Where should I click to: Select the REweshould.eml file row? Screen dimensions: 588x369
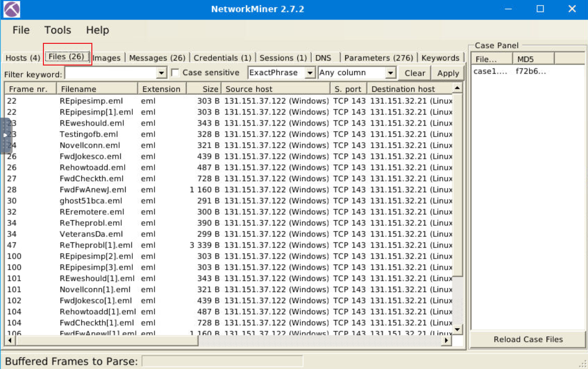coord(229,123)
